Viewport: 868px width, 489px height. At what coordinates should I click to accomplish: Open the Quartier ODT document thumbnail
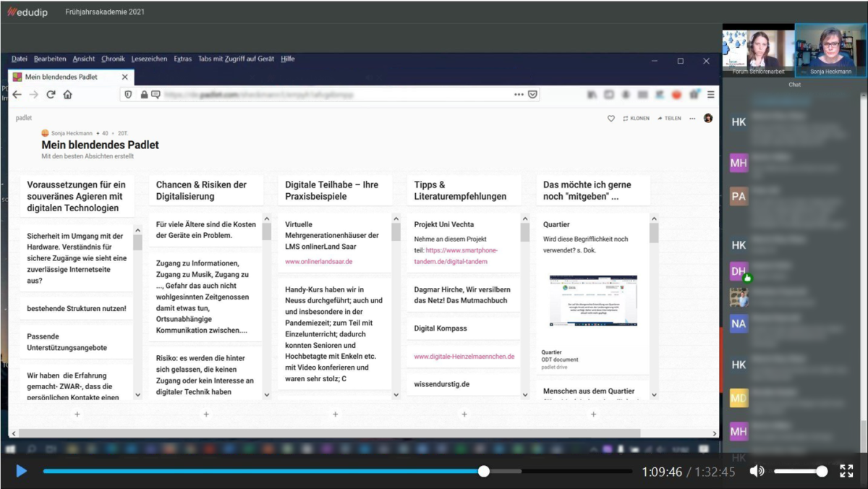pyautogui.click(x=593, y=300)
